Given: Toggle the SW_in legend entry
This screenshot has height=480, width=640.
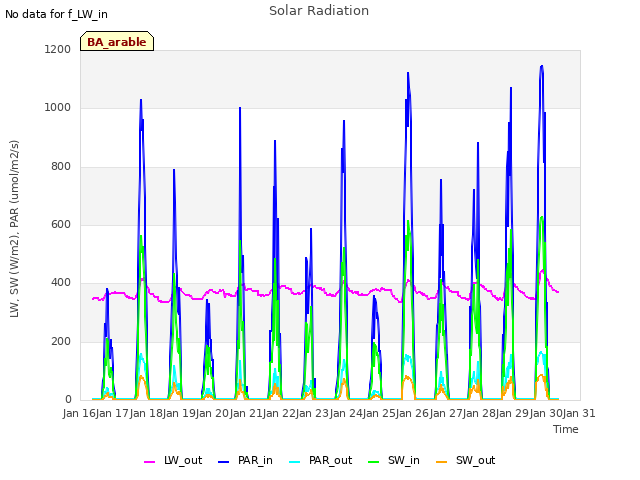Looking at the screenshot, I should pos(393,460).
